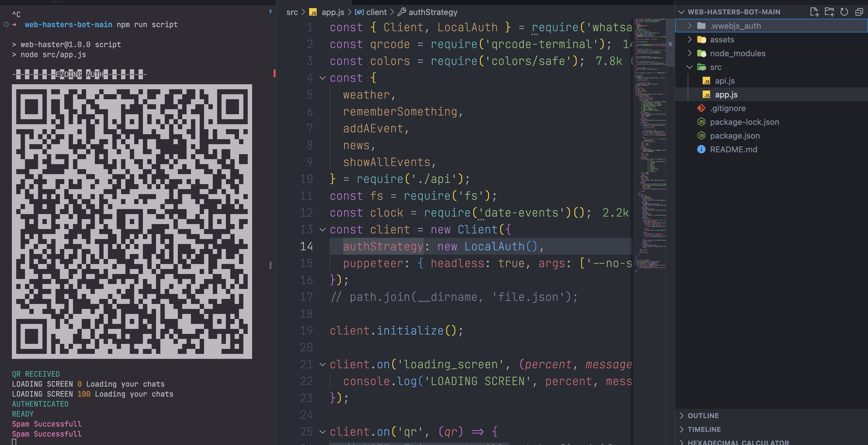868x445 pixels.
Task: Collapse the code fold at line 13
Action: [x=323, y=230]
